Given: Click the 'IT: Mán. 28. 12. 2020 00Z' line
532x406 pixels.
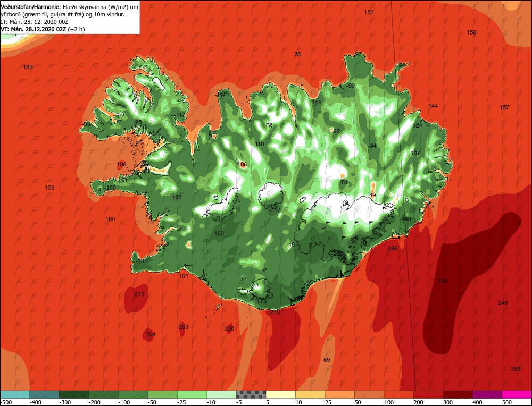Looking at the screenshot, I should click(x=35, y=22).
